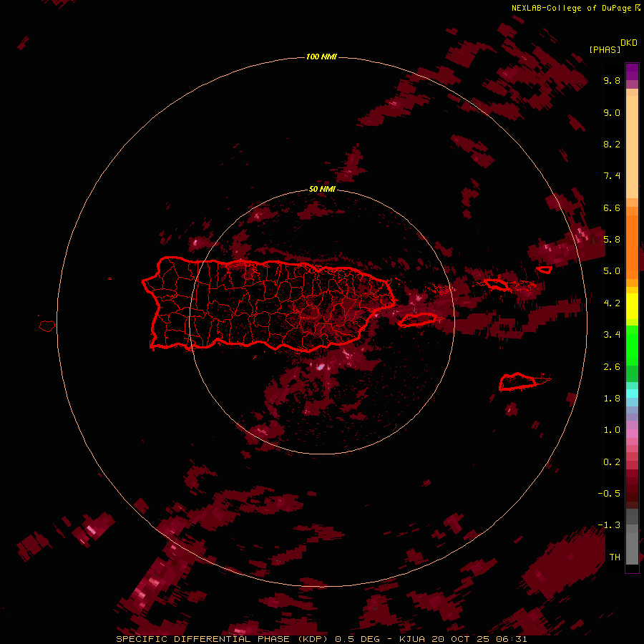Viewport: 644px width, 644px height.
Task: Click the 50 NMI range ring label
Action: 322,190
